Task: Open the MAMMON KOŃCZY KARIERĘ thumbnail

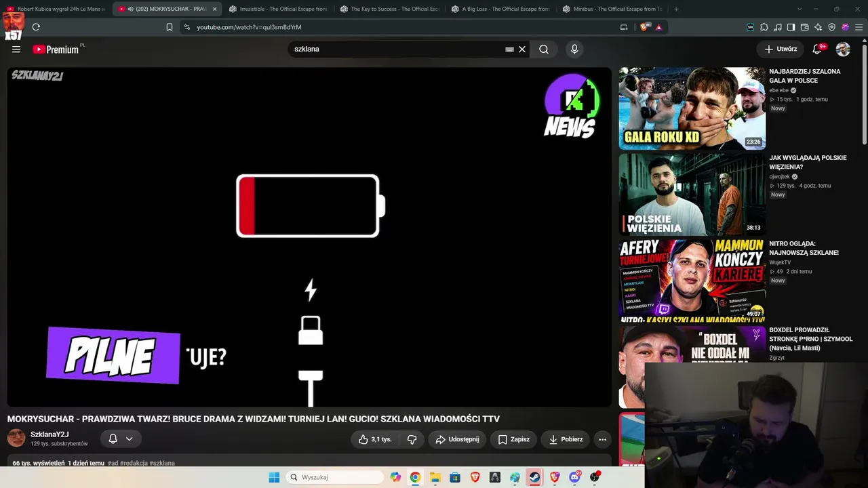Action: point(692,281)
